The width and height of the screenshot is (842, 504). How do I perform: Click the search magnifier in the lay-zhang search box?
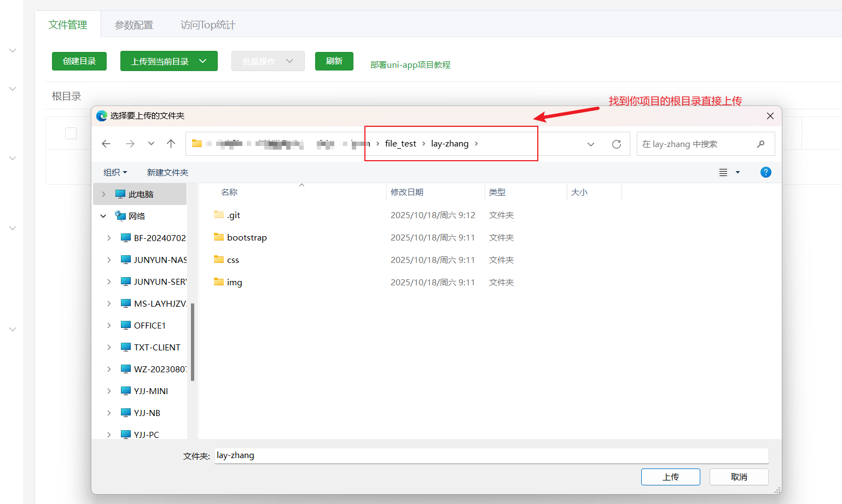tap(760, 144)
